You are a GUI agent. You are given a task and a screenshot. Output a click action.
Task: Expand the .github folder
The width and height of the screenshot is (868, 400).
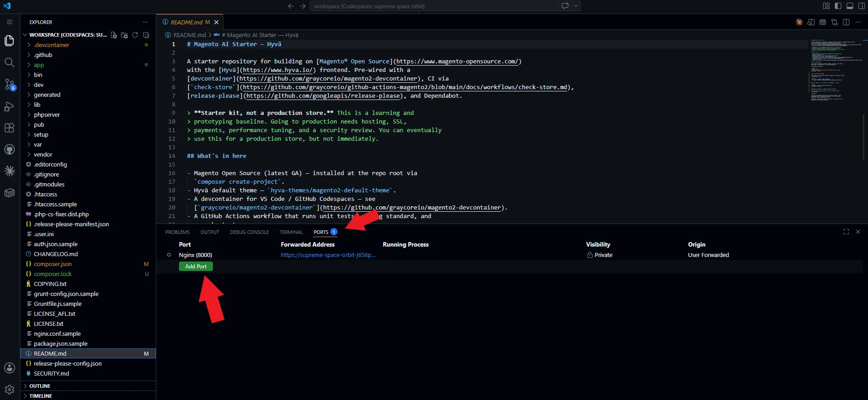click(x=88, y=55)
